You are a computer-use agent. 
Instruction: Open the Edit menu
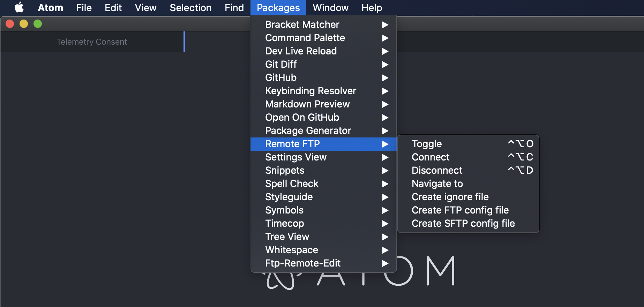[113, 8]
